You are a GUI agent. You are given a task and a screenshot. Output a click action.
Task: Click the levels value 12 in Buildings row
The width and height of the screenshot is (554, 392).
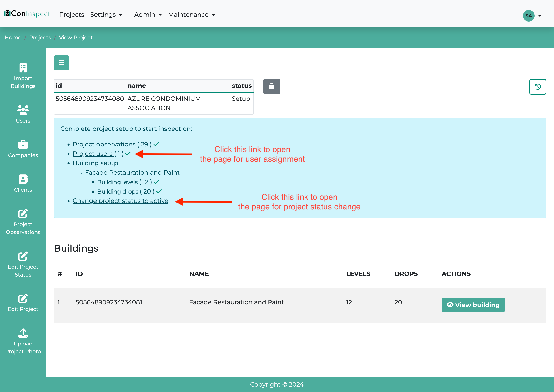click(349, 302)
